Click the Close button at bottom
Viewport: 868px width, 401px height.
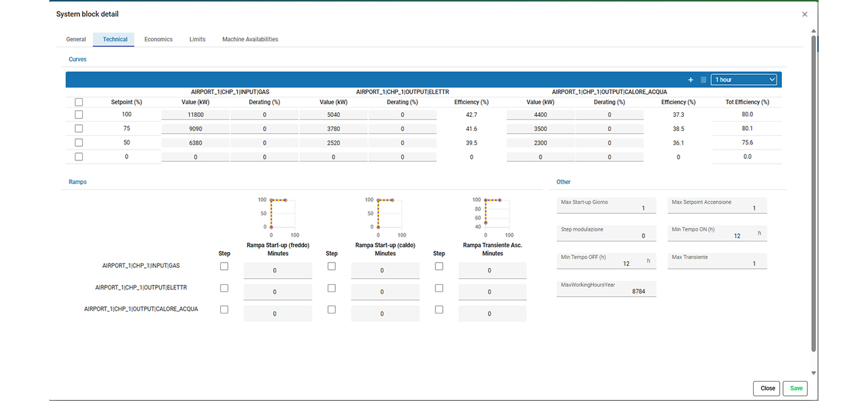click(x=767, y=388)
